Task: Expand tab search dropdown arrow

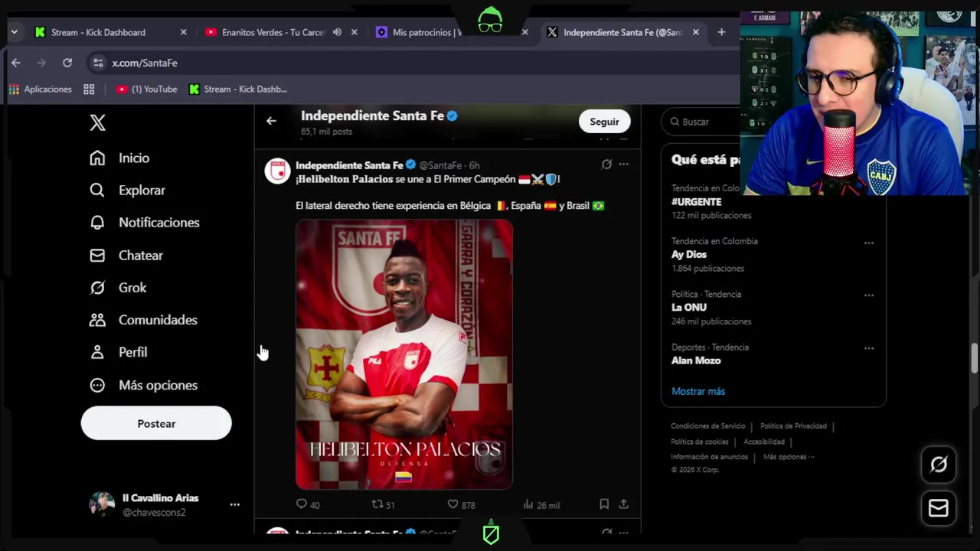Action: [x=14, y=32]
